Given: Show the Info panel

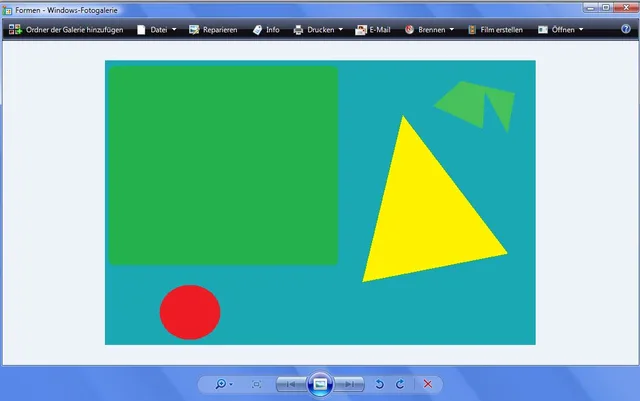Looking at the screenshot, I should click(265, 30).
